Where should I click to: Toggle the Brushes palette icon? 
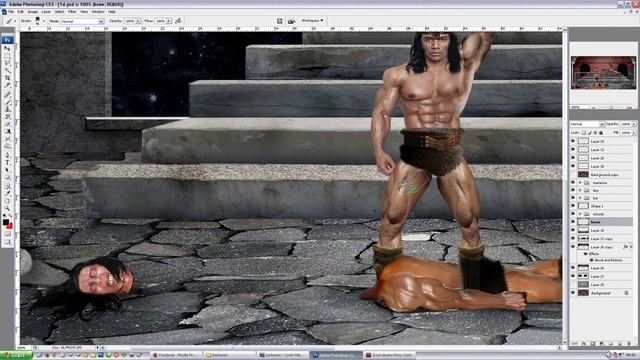[280, 21]
